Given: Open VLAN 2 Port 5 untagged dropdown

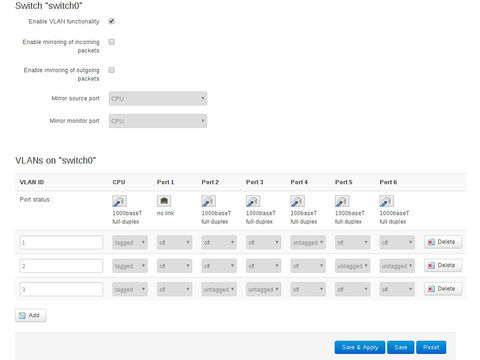Looking at the screenshot, I should 352,266.
